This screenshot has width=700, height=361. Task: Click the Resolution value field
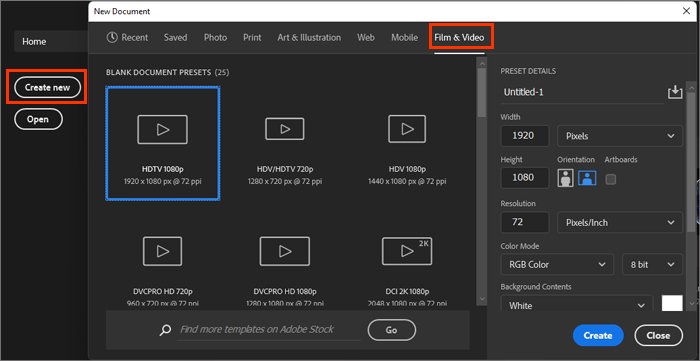pos(525,222)
